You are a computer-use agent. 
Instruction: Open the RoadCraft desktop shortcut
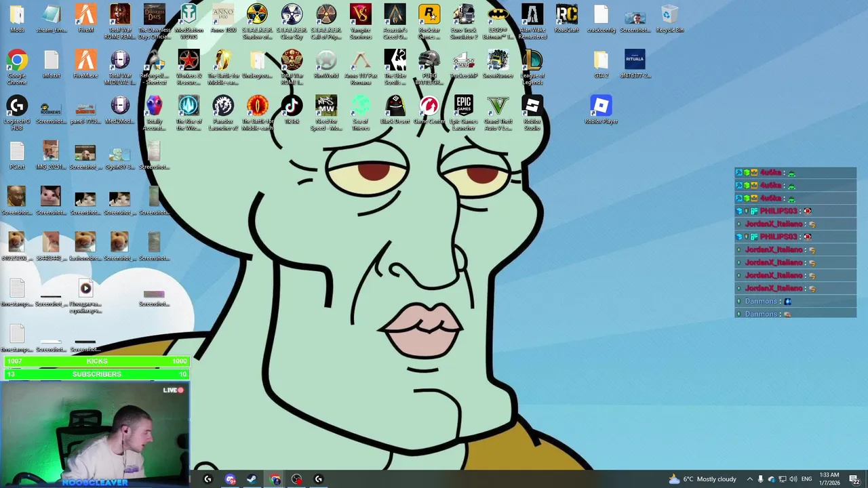point(566,19)
